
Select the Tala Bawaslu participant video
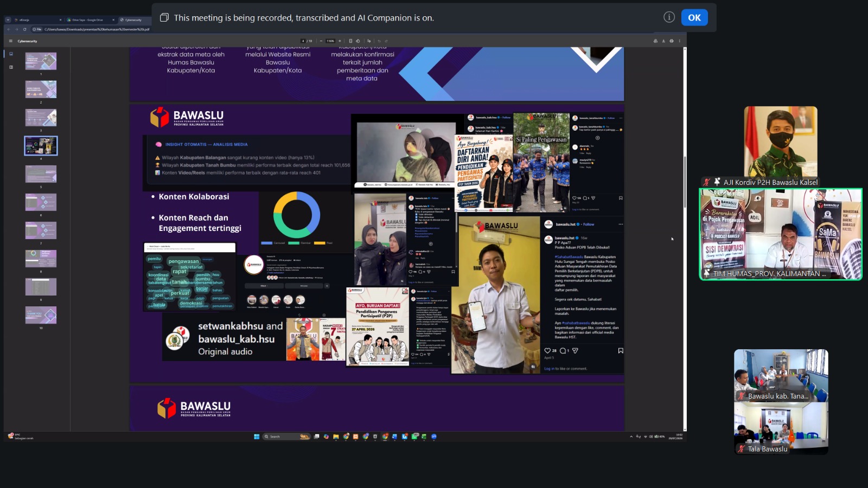pyautogui.click(x=781, y=428)
